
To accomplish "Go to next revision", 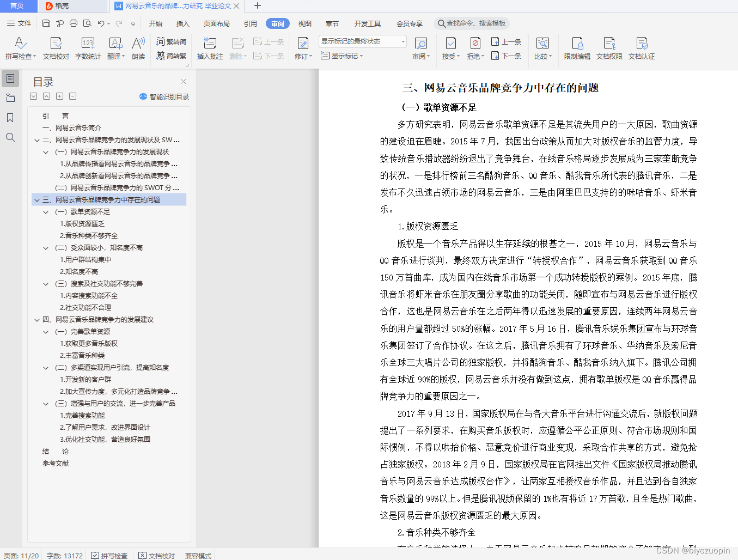I will pyautogui.click(x=506, y=56).
